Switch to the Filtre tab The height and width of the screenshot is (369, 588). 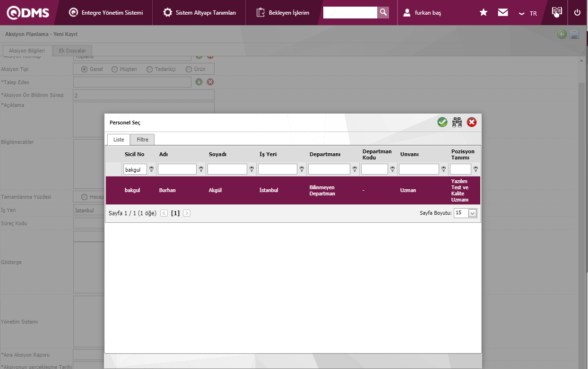(x=142, y=140)
